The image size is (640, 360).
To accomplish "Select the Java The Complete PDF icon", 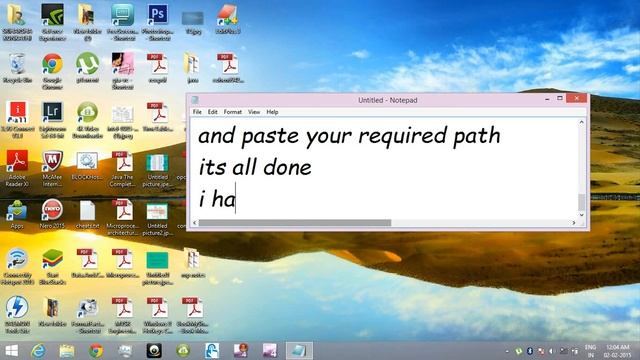I will [122, 168].
